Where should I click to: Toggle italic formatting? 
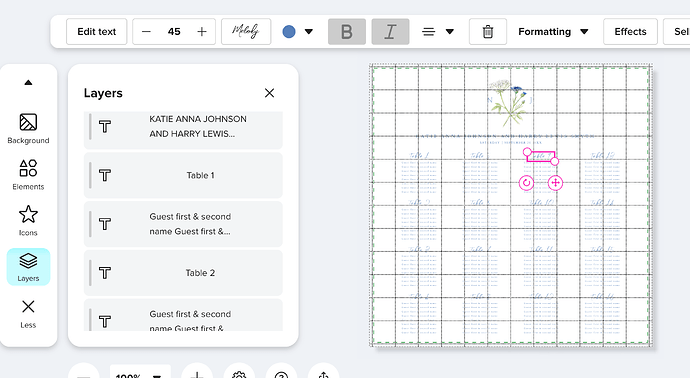click(390, 32)
